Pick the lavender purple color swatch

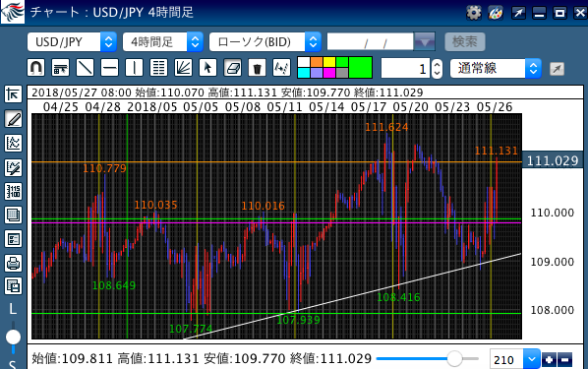[x=317, y=73]
